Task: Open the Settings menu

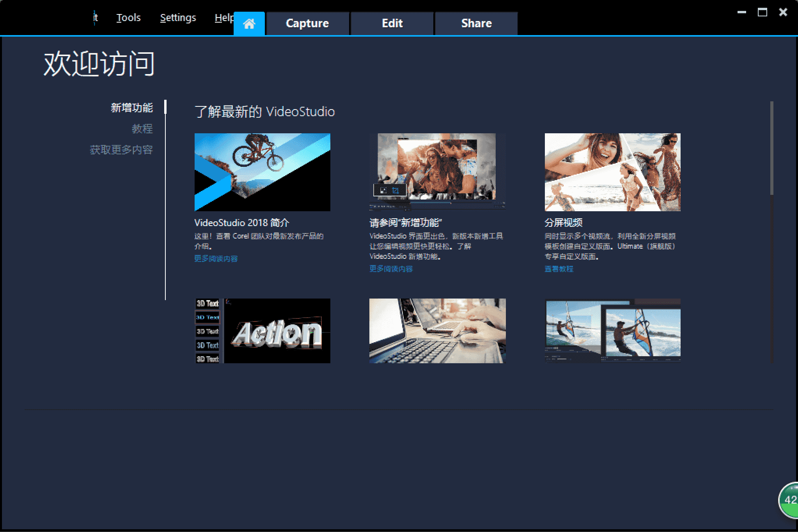Action: 178,18
